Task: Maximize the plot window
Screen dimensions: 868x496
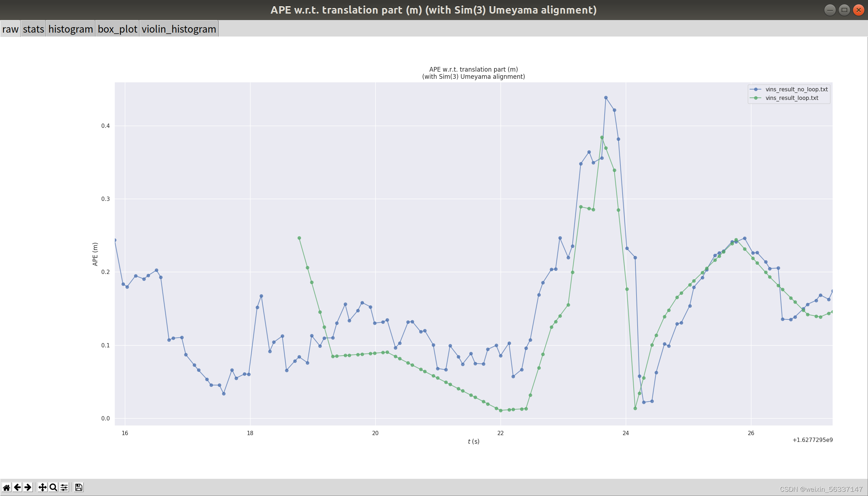Action: tap(844, 10)
